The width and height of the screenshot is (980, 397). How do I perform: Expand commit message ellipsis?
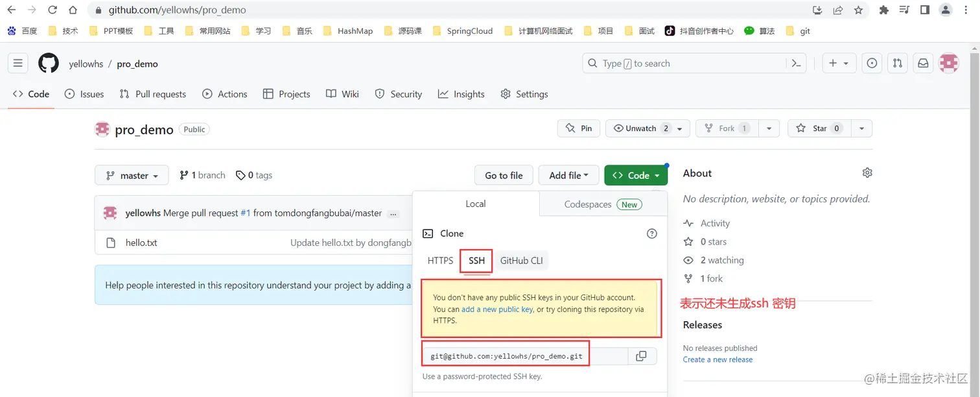pyautogui.click(x=393, y=213)
